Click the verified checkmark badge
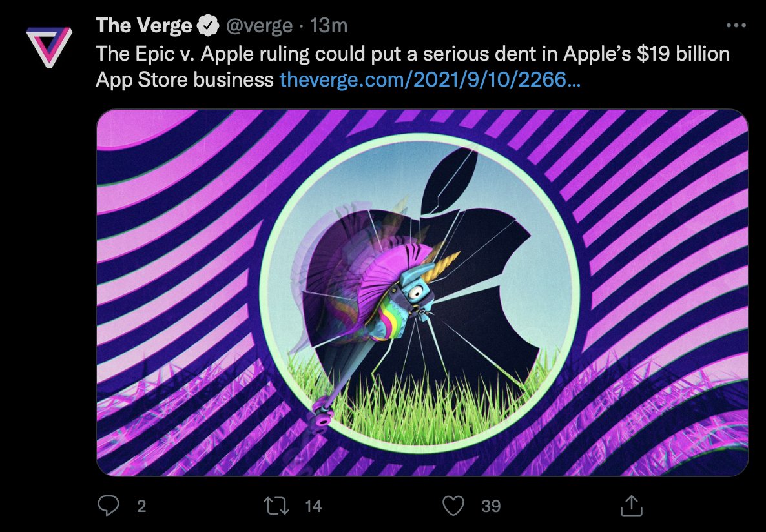Viewport: 766px width, 532px height. click(x=207, y=26)
